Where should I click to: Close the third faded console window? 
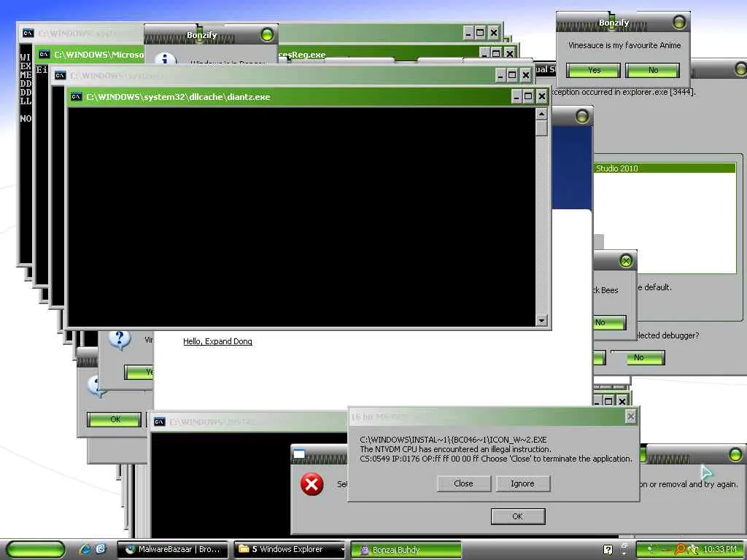(525, 75)
